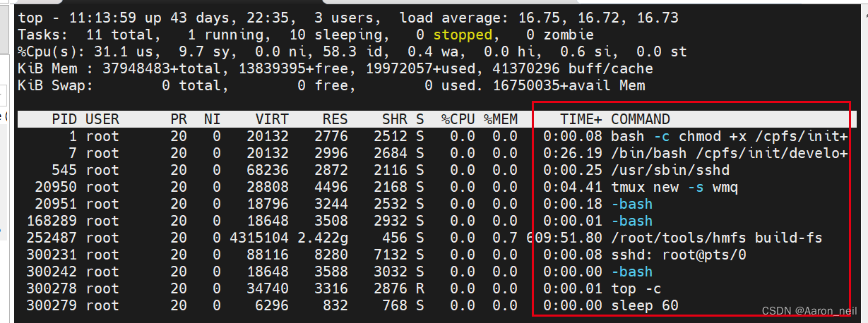The width and height of the screenshot is (868, 323).
Task: Click the VIRT value 6296
Action: point(272,305)
